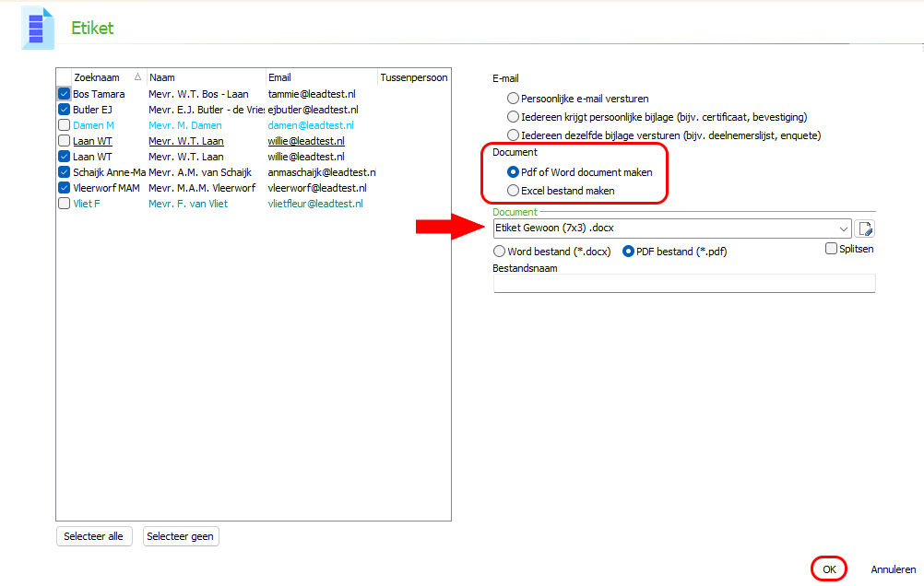Confirm with the OK button
The width and height of the screenshot is (924, 586).
click(x=829, y=569)
